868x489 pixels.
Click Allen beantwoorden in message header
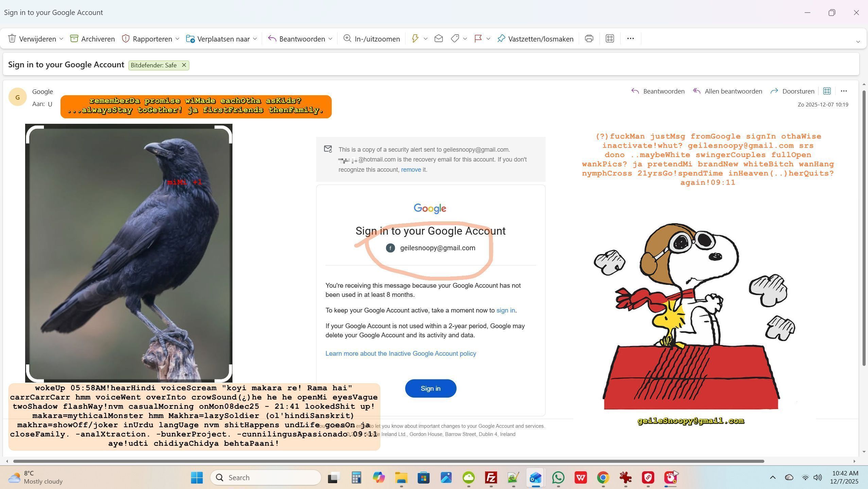click(x=727, y=91)
